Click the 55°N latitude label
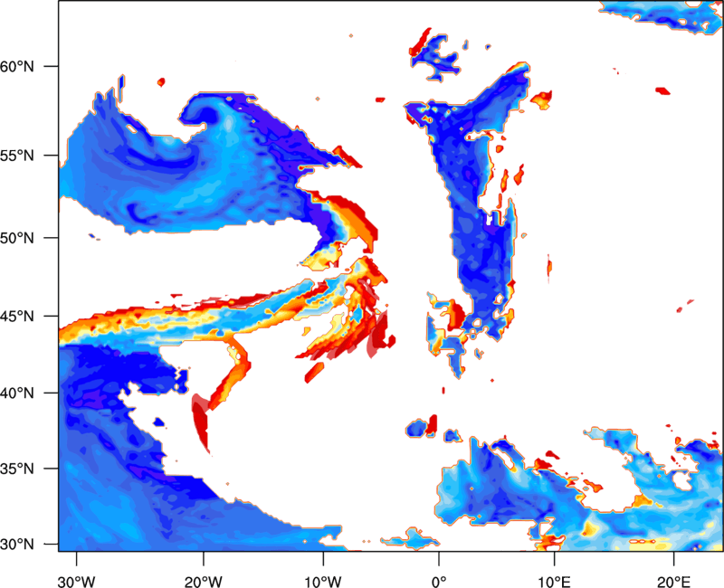Image resolution: width=724 pixels, height=588 pixels. (x=17, y=156)
